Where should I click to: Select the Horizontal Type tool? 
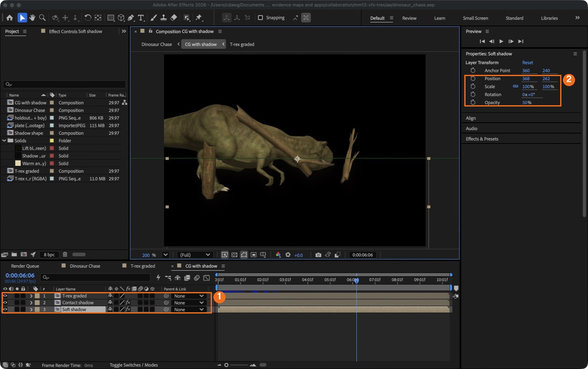[x=141, y=18]
